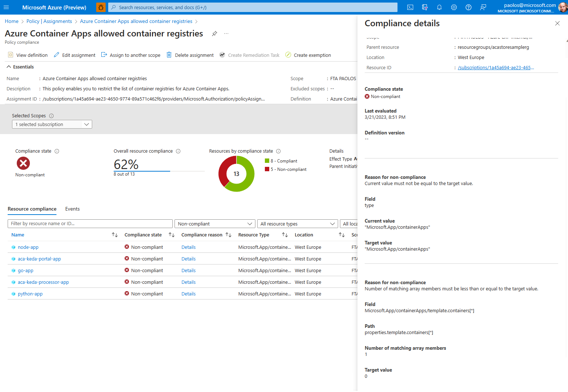Click the search resources box
Screen dimensions: 568x392
tap(253, 7)
